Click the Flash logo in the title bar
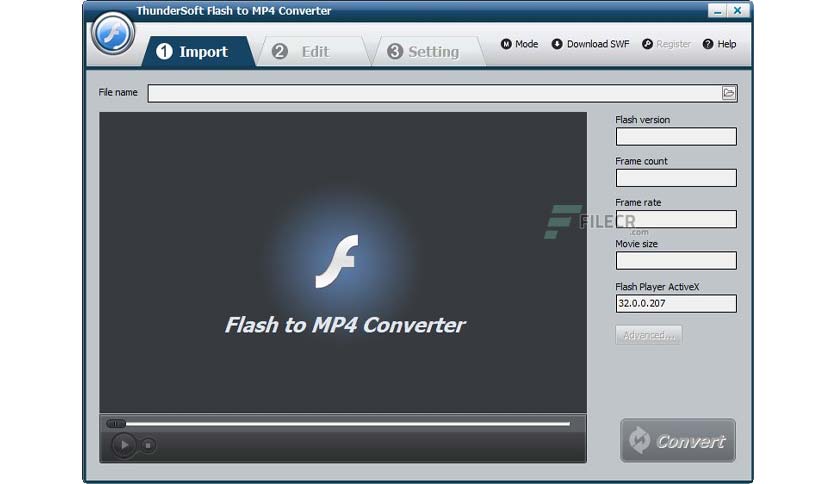 pyautogui.click(x=112, y=34)
